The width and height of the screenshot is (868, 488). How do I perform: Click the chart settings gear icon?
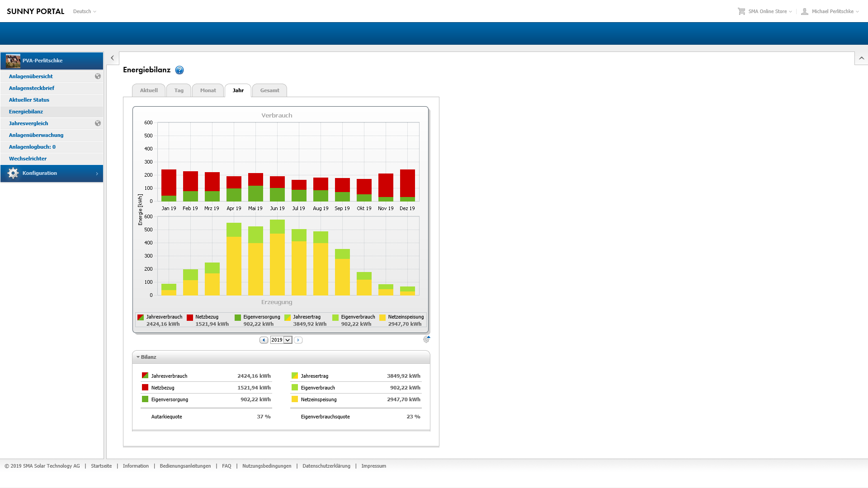pyautogui.click(x=426, y=339)
